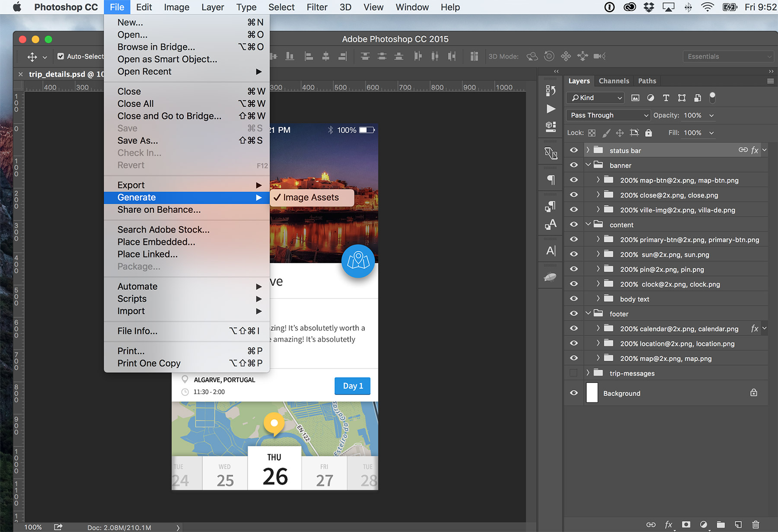This screenshot has width=778, height=532.
Task: Collapse the banner layer group
Action: point(588,165)
